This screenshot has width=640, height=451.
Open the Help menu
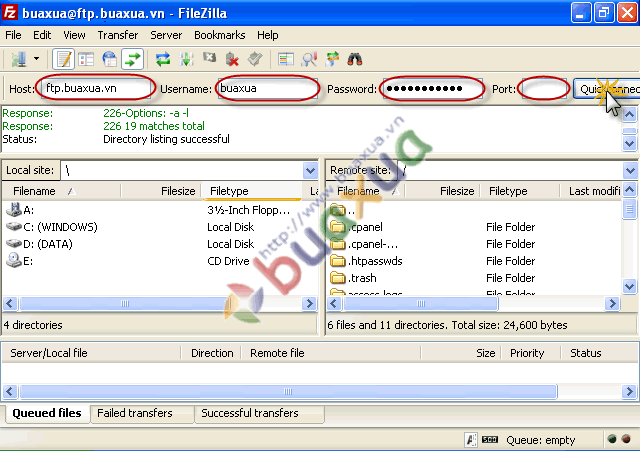268,35
